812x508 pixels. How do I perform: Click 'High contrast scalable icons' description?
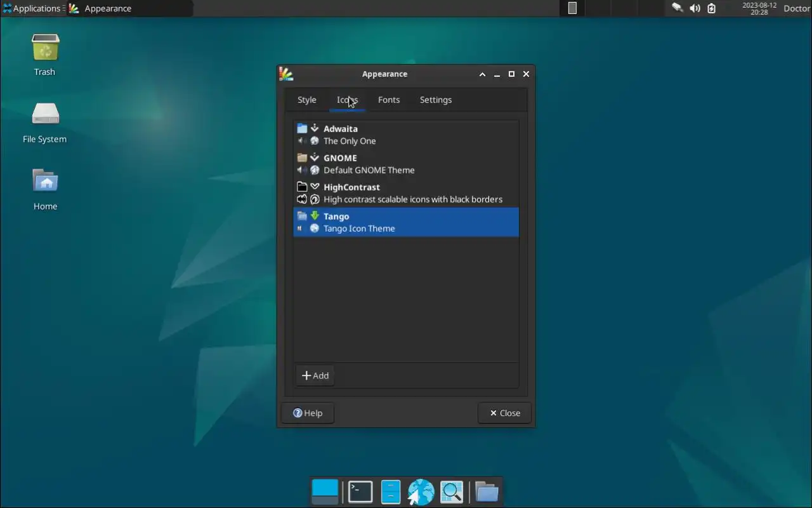click(413, 199)
